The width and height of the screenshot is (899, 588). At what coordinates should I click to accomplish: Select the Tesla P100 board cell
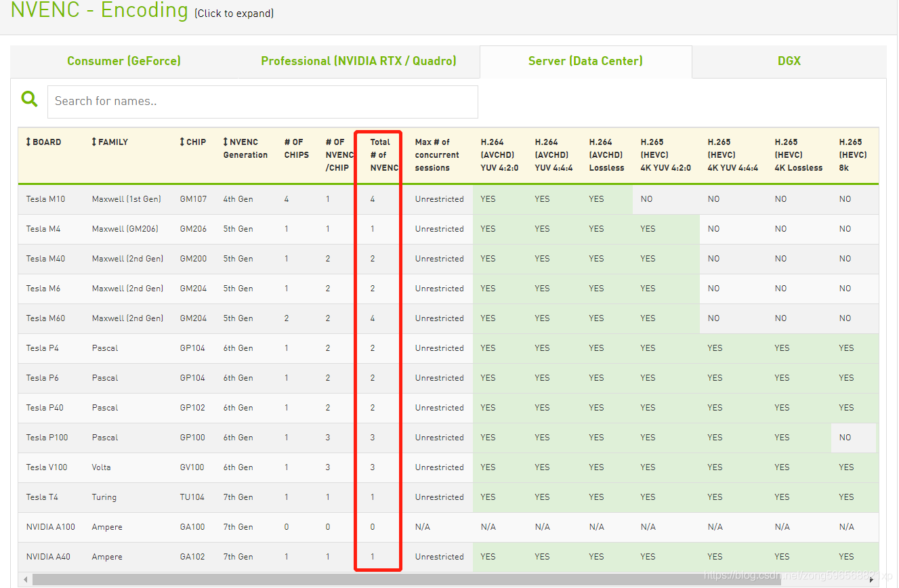point(47,438)
